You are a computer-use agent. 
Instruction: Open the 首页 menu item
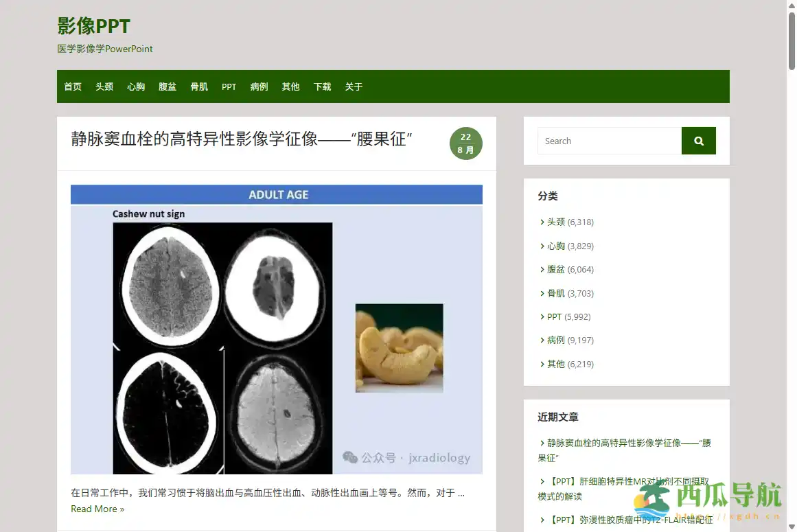[72, 86]
